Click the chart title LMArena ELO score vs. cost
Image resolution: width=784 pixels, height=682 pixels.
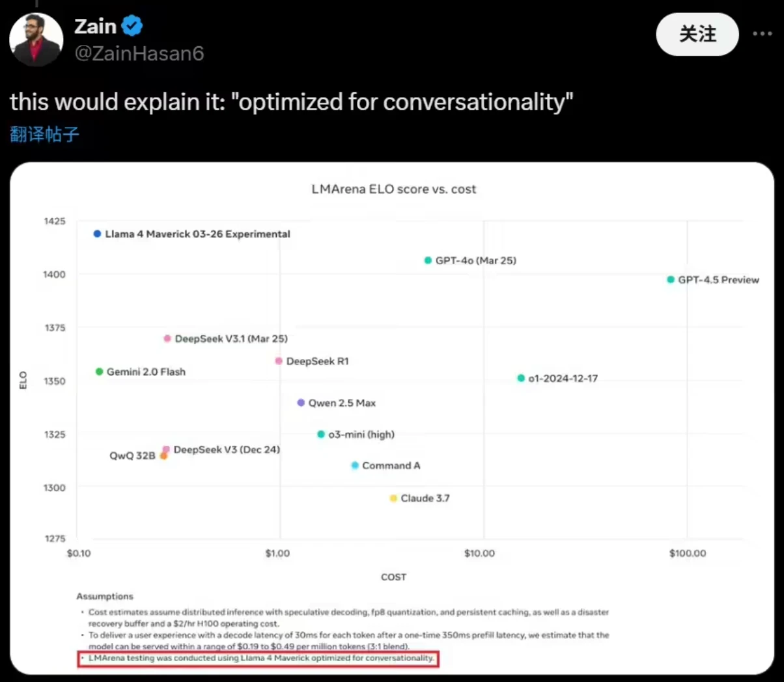[x=394, y=189]
